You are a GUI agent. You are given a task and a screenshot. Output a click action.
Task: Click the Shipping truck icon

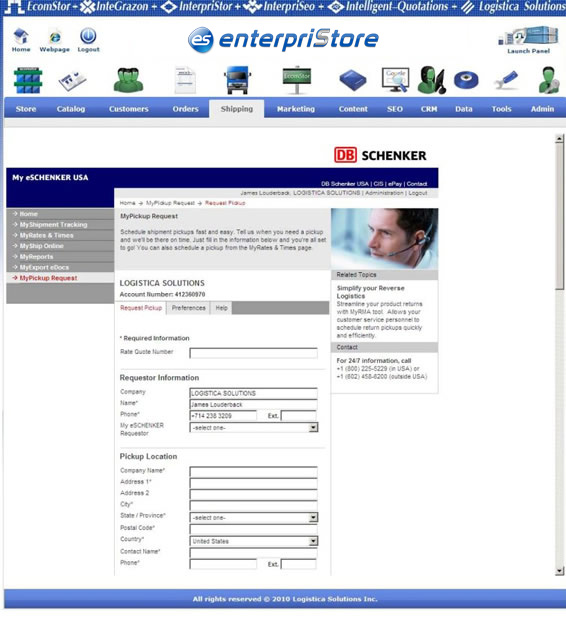pyautogui.click(x=238, y=80)
